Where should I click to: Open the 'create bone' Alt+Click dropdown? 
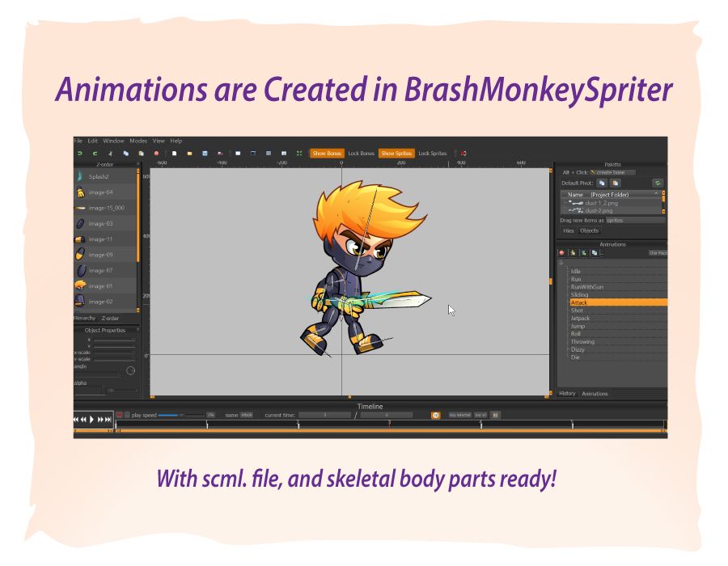(x=613, y=172)
